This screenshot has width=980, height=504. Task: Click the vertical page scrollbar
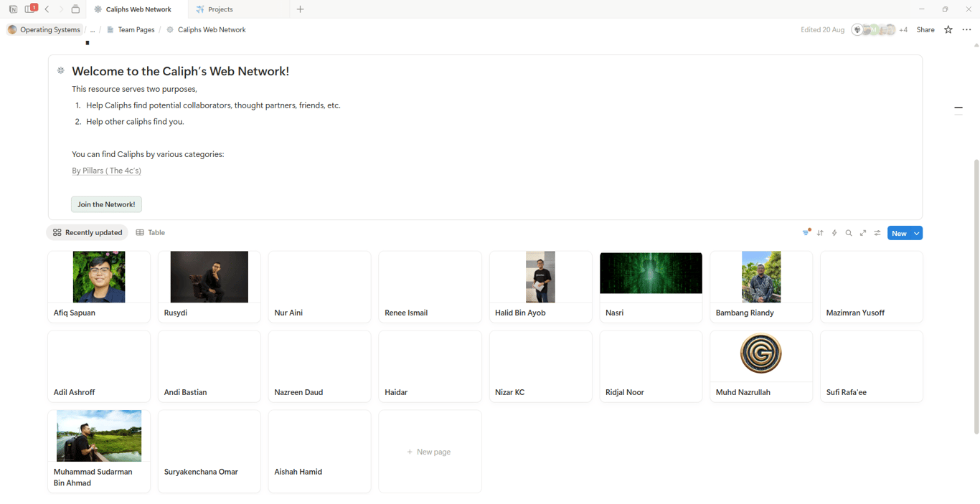coord(976,296)
